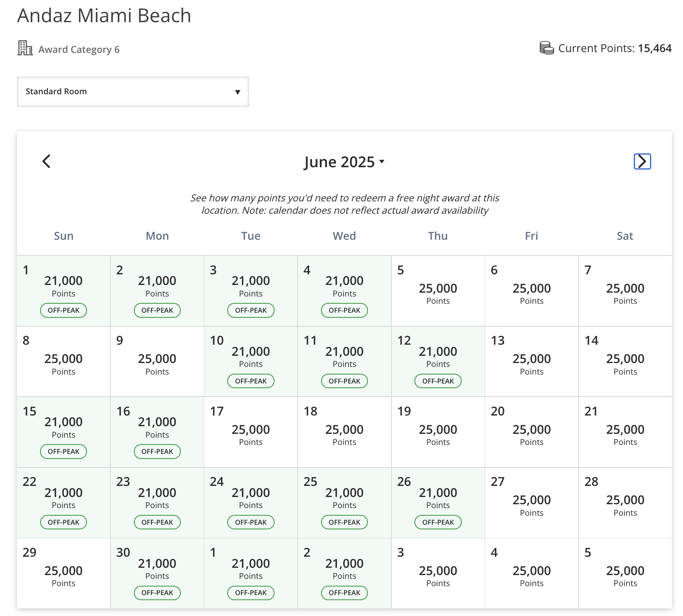Click the Tue column header
The width and height of the screenshot is (683, 616).
(251, 236)
